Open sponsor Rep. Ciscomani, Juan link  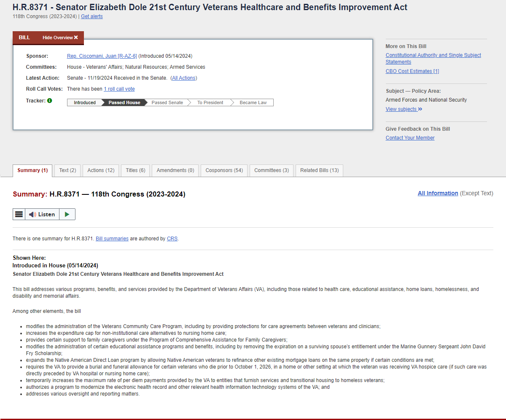102,56
